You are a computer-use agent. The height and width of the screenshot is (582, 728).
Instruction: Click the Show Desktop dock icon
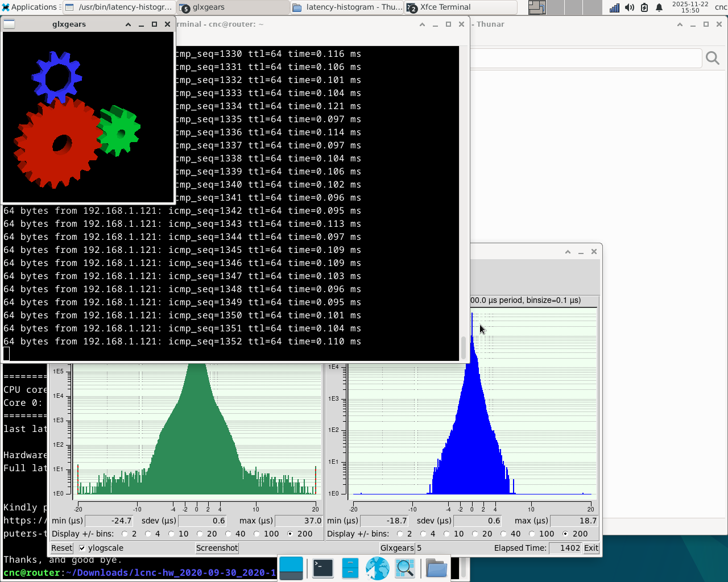coord(291,568)
